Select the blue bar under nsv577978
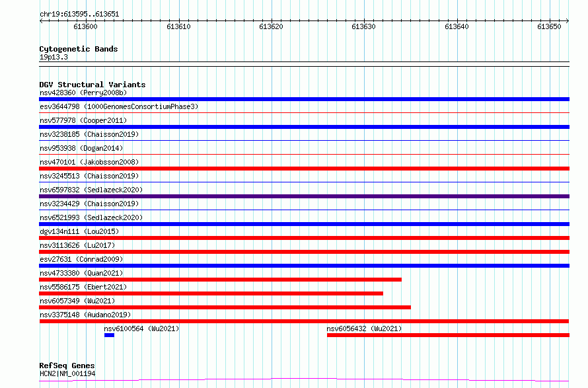588x388 pixels. point(304,127)
